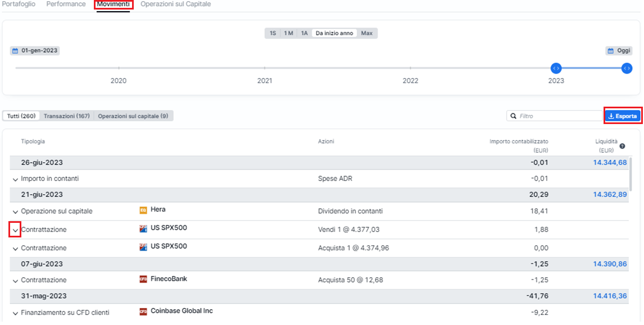
Task: Expand the FinecoBank Contrattazione row
Action: point(16,281)
